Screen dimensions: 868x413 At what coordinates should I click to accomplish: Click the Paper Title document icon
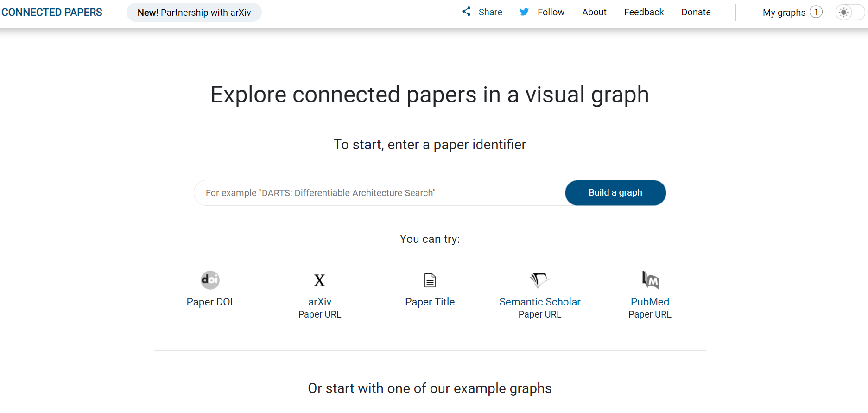tap(430, 280)
